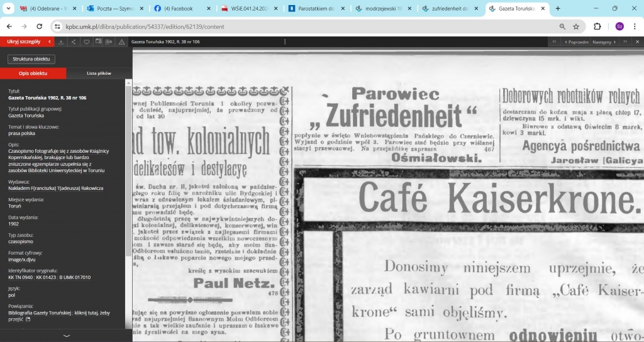Click the Café Kaiserkrone headline on scan
The width and height of the screenshot is (644, 342).
click(x=499, y=198)
